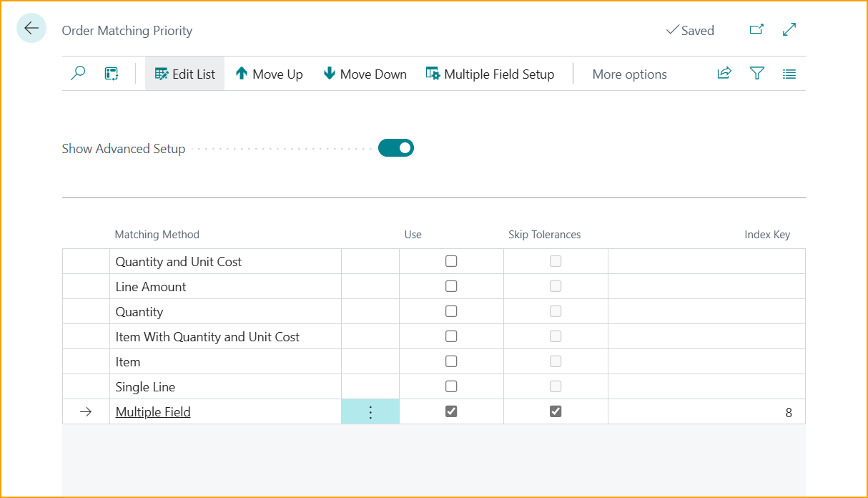The image size is (868, 498).
Task: Uncheck Use for Multiple Field row
Action: [x=451, y=411]
